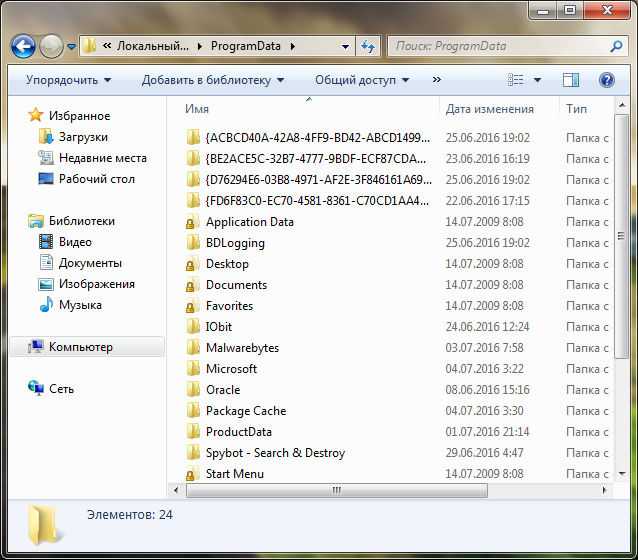Viewport: 638px width, 560px height.
Task: Select Компьютер in navigation pane
Action: pos(81,347)
